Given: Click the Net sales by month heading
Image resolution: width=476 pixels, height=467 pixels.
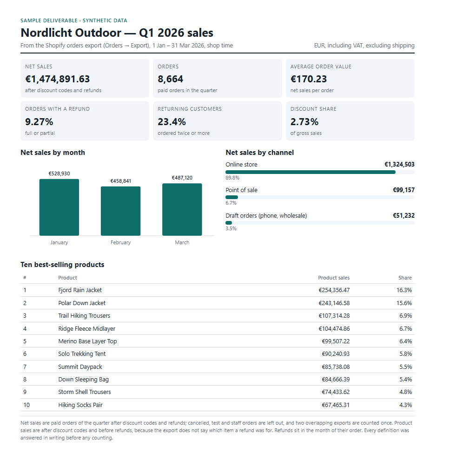Looking at the screenshot, I should (x=53, y=153).
